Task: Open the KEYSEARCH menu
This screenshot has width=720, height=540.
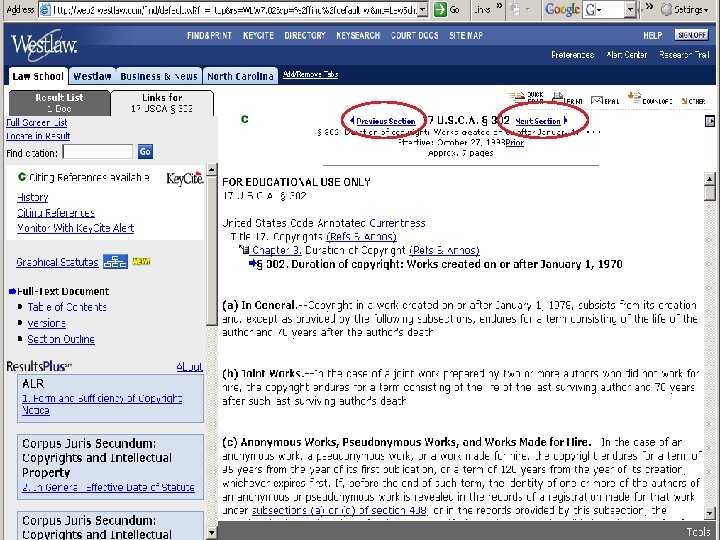Action: [x=358, y=35]
